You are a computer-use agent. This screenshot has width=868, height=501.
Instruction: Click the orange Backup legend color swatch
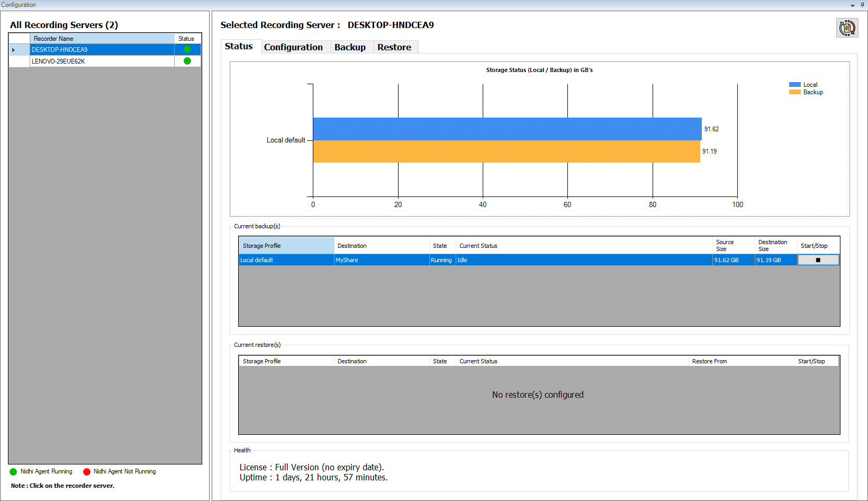point(794,92)
